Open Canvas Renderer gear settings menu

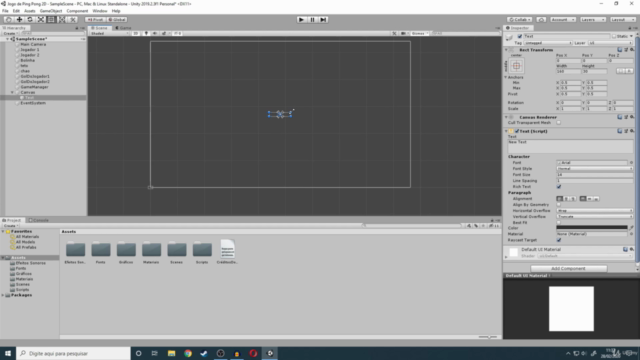pyautogui.click(x=632, y=117)
